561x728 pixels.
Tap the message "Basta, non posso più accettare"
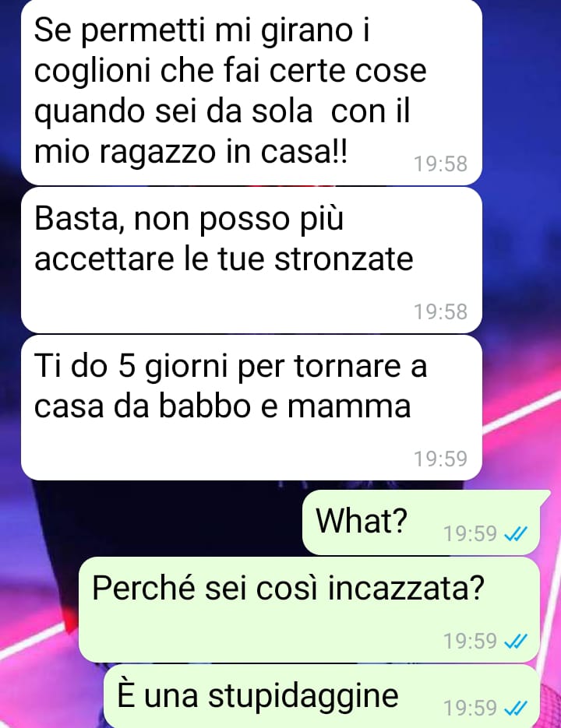coord(252,260)
